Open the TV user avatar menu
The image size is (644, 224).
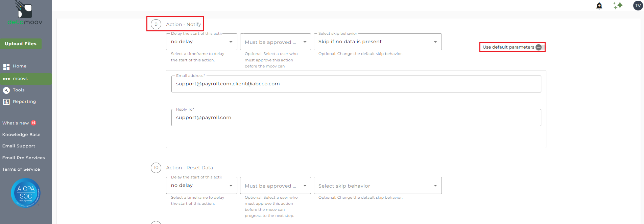[638, 5]
